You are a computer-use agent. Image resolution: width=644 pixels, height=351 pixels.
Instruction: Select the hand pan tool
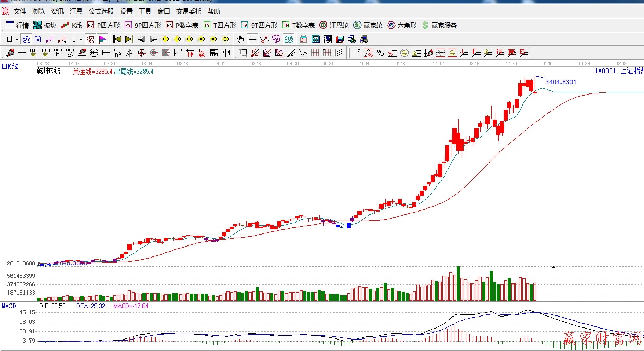coord(240,39)
